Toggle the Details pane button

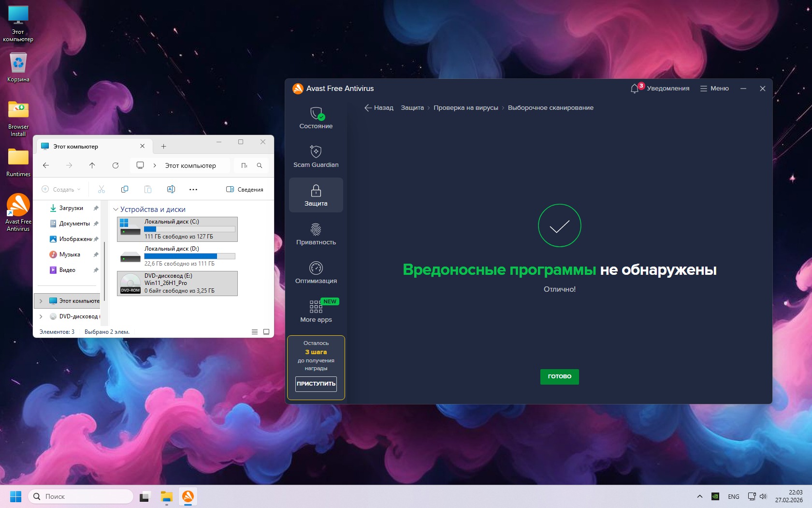pos(245,189)
